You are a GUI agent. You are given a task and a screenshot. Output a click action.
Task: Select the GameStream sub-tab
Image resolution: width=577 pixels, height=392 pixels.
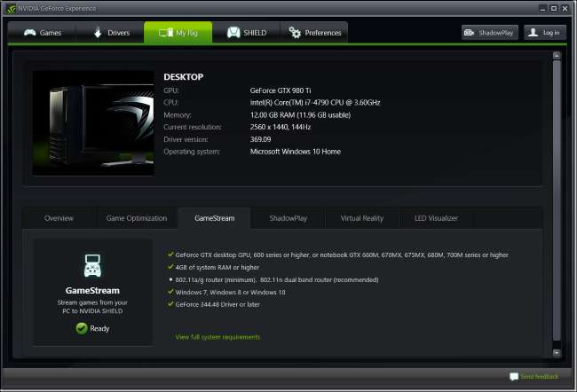[215, 218]
